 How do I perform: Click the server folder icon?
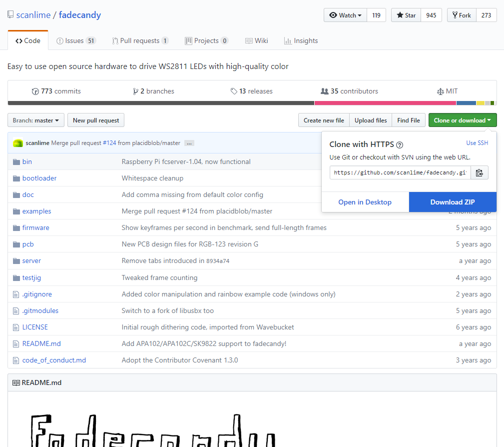coord(16,260)
